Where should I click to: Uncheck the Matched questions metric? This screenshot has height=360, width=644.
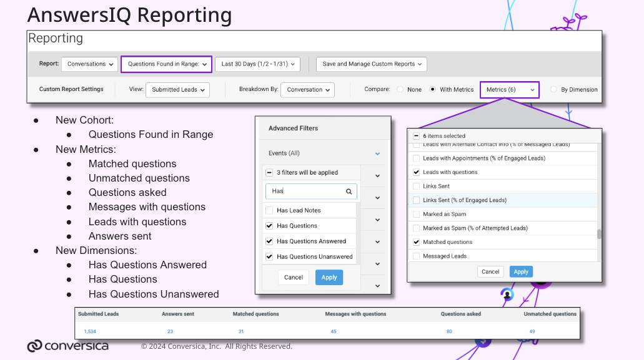(416, 242)
